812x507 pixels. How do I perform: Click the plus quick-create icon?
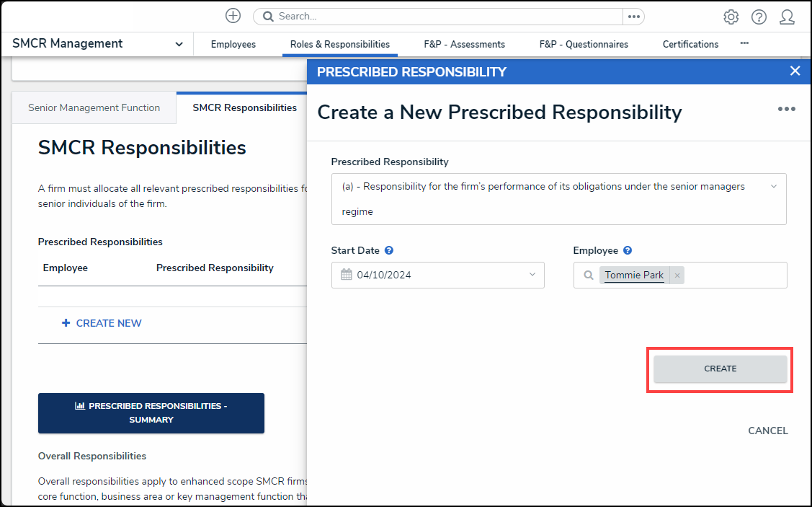233,16
